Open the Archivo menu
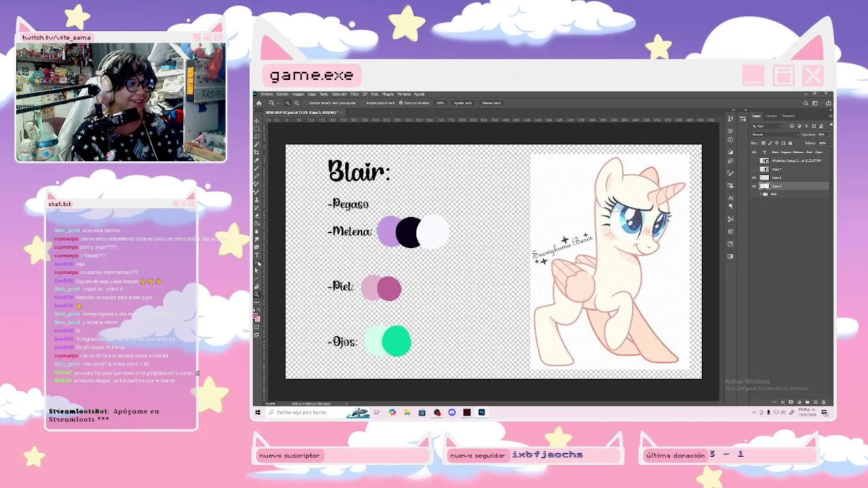Image resolution: width=868 pixels, height=488 pixels. pyautogui.click(x=267, y=94)
